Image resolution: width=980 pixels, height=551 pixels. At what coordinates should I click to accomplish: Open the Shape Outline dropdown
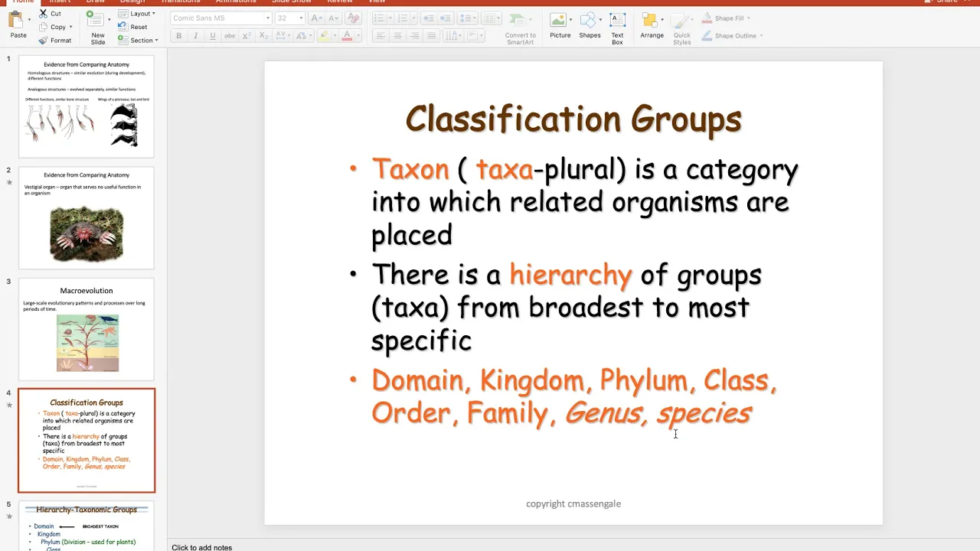click(731, 35)
